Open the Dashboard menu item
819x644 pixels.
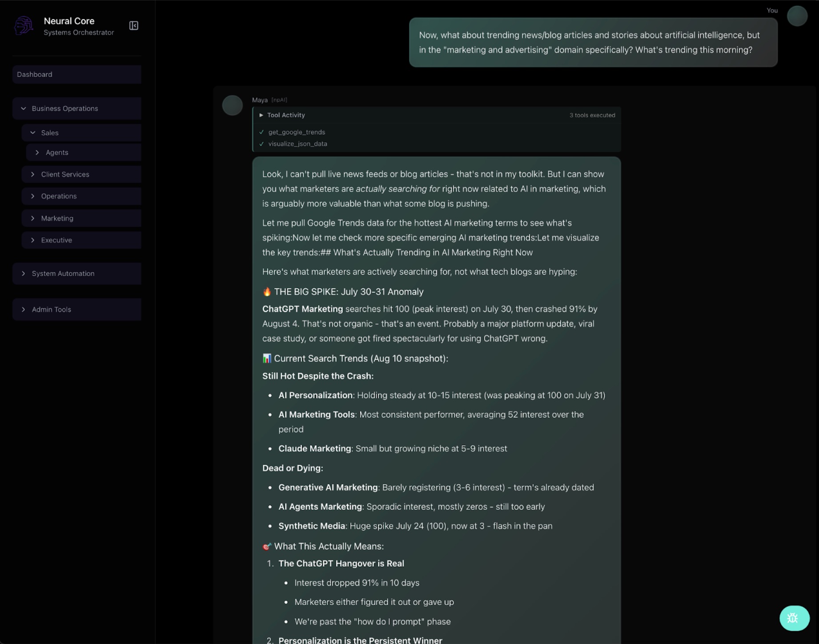(x=76, y=74)
